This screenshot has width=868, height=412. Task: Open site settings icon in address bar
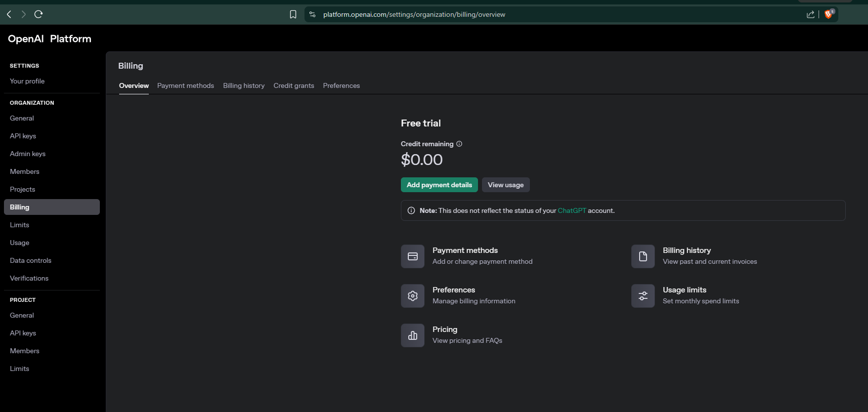pyautogui.click(x=312, y=14)
